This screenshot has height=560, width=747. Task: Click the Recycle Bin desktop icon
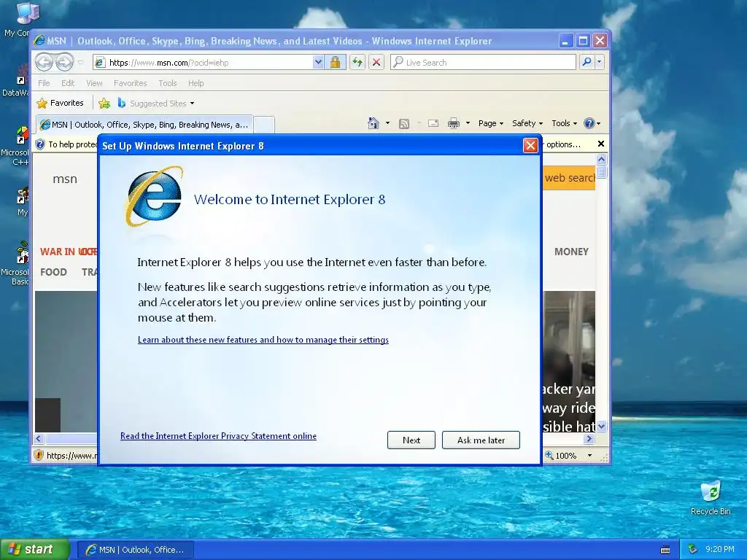pyautogui.click(x=711, y=497)
